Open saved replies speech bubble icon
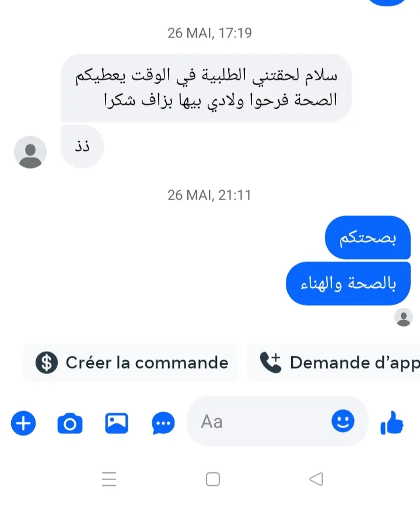This screenshot has height=505, width=420. pyautogui.click(x=163, y=423)
